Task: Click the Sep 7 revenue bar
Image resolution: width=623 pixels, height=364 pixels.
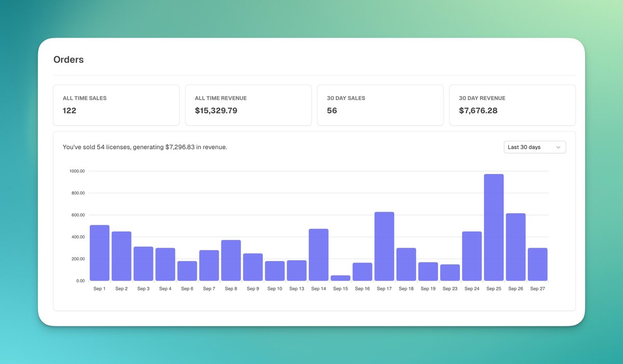Action: (x=209, y=265)
